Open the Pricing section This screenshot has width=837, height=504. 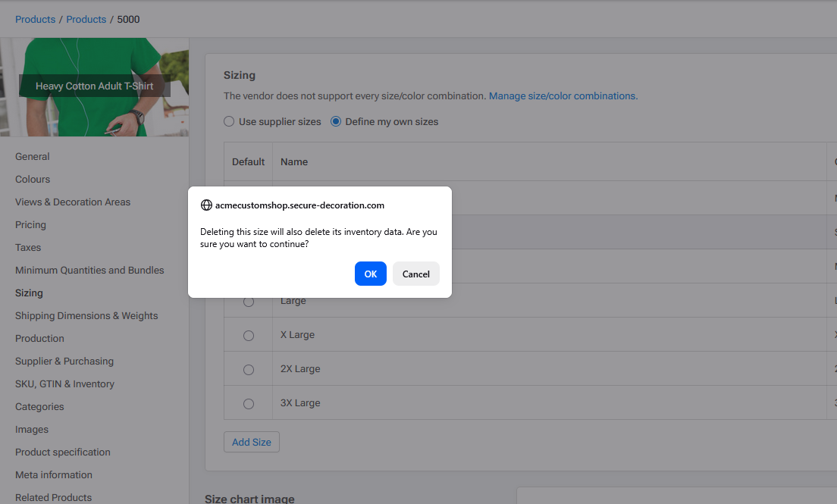click(x=30, y=224)
